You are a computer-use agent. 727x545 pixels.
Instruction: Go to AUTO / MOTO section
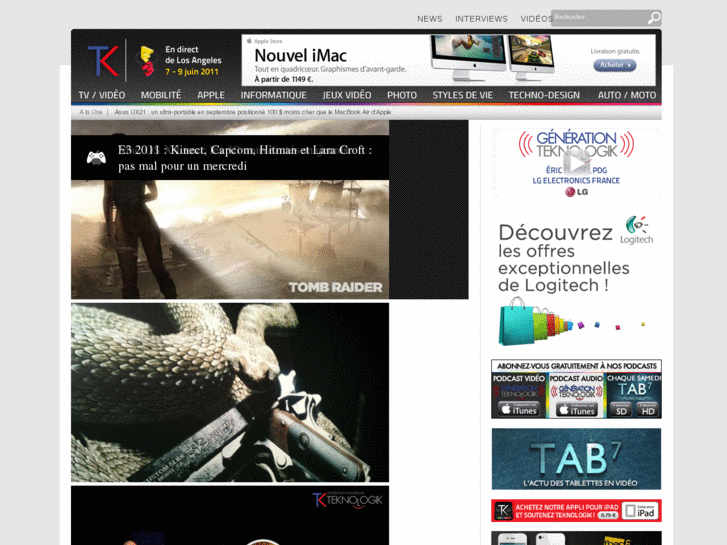point(626,95)
